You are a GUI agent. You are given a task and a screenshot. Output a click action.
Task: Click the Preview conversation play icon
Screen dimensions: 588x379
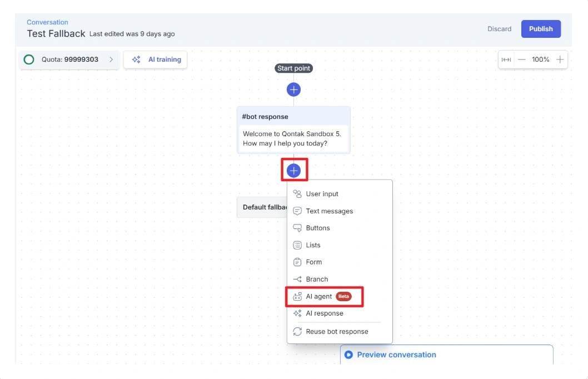[x=348, y=355]
